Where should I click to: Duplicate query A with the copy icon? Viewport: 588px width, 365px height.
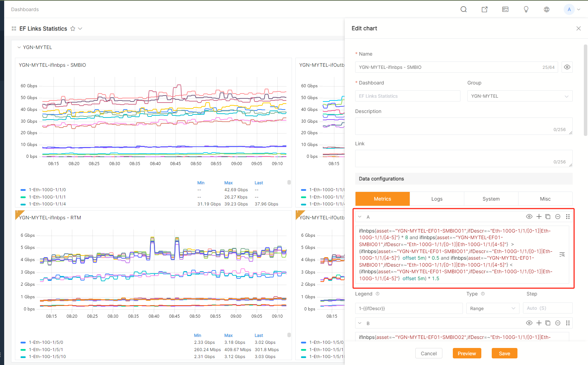(x=548, y=217)
